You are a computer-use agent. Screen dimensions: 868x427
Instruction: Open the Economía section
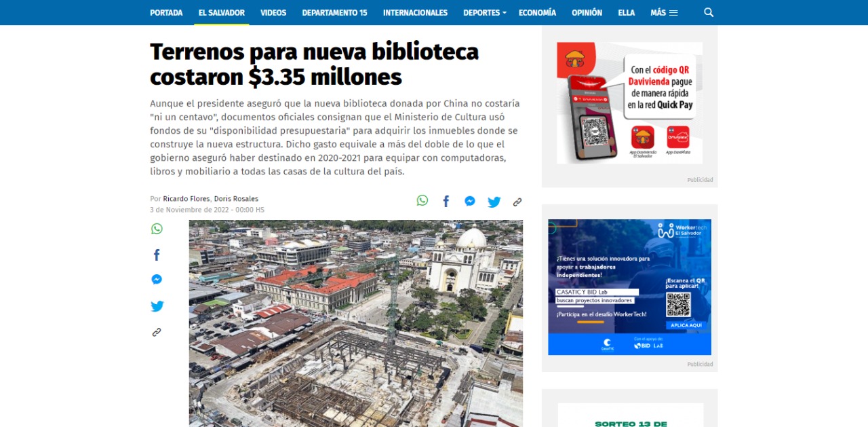tap(537, 13)
